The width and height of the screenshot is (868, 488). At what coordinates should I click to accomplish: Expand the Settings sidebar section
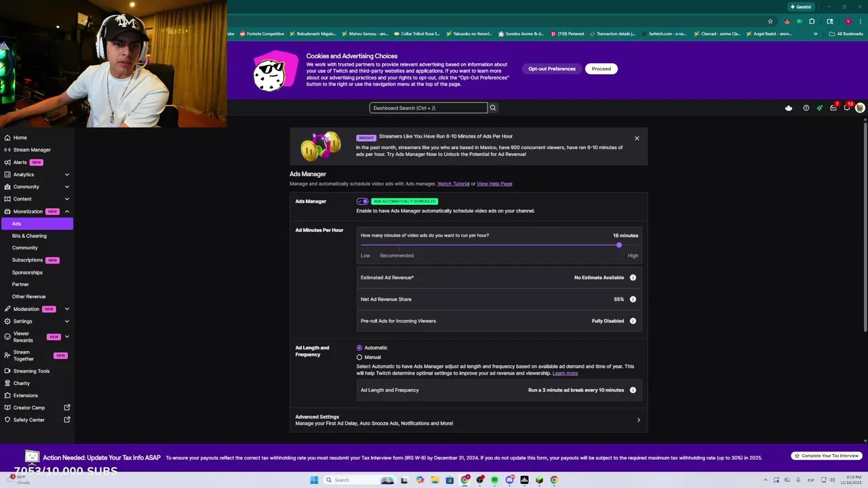(x=66, y=321)
